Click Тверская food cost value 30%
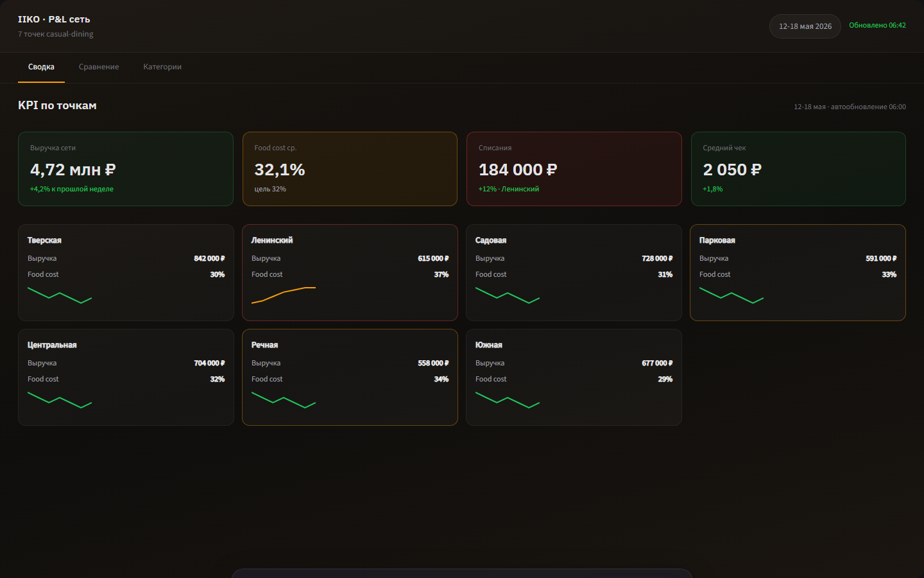 (218, 274)
